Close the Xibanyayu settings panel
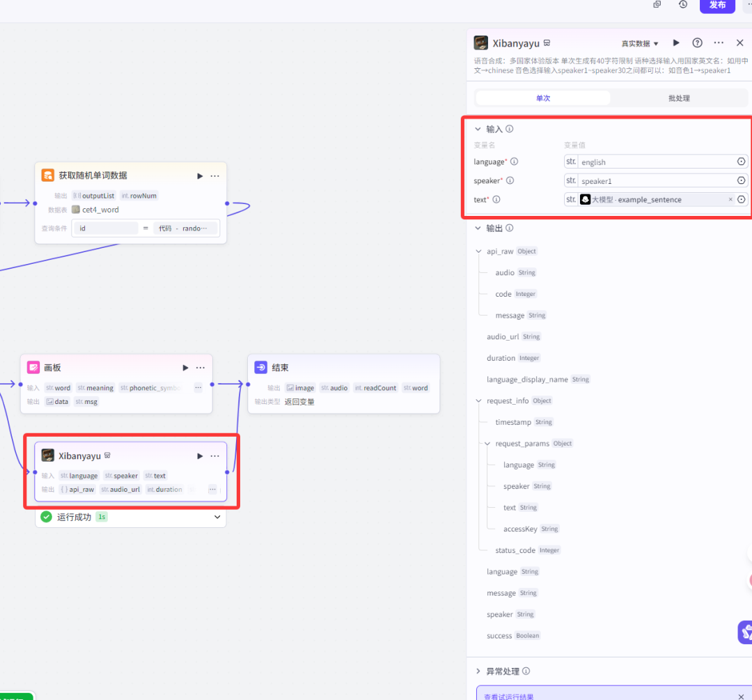752x700 pixels. point(739,43)
